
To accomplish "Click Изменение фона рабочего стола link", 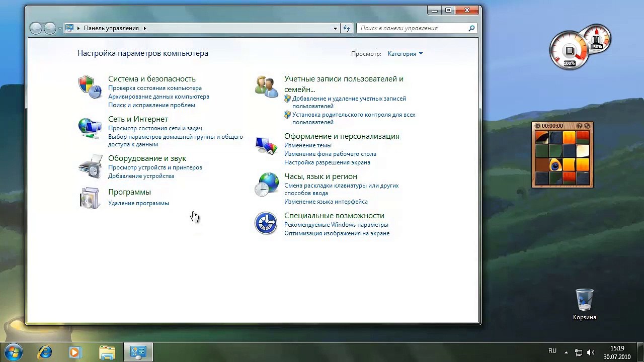I will click(330, 154).
